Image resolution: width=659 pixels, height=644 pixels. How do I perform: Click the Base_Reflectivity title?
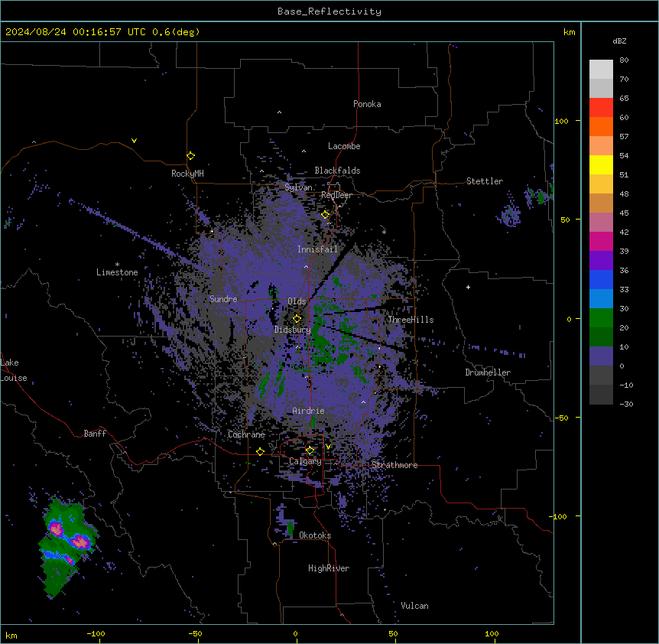click(x=329, y=11)
